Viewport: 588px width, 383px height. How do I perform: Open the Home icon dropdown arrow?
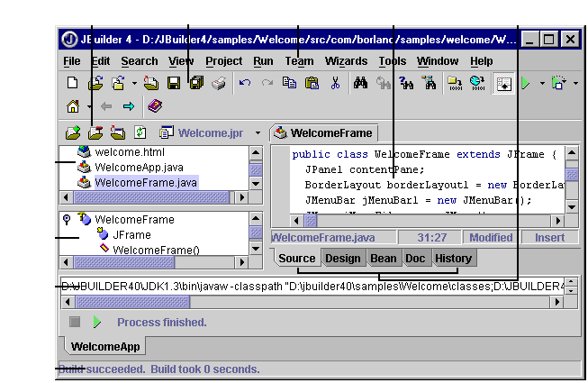click(89, 106)
